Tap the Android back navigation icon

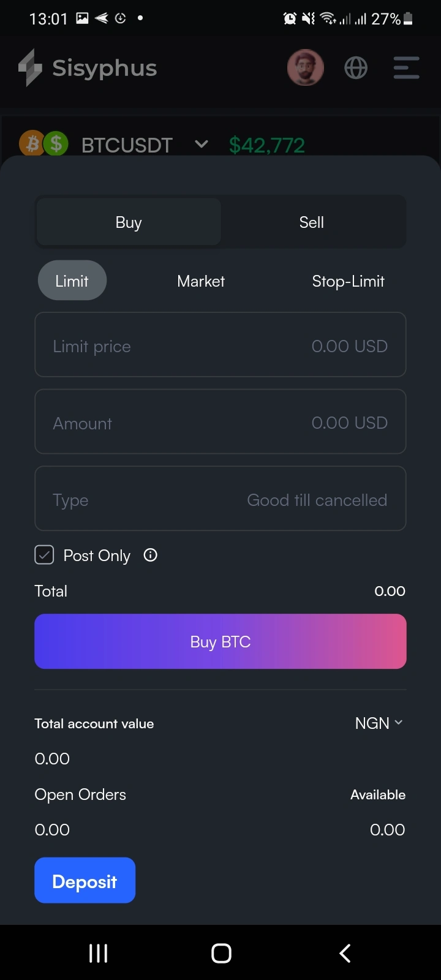[x=345, y=953]
